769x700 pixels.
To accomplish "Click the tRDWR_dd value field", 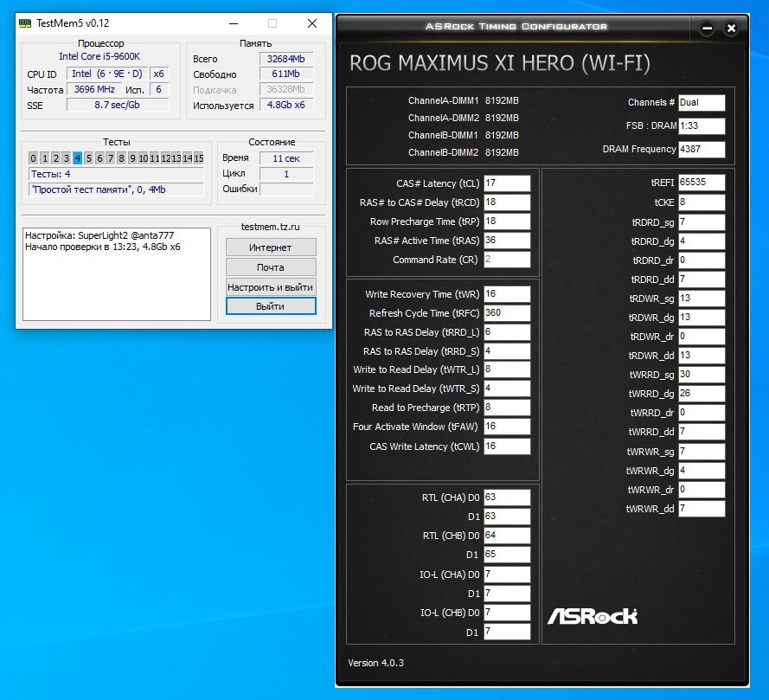I will point(702,355).
